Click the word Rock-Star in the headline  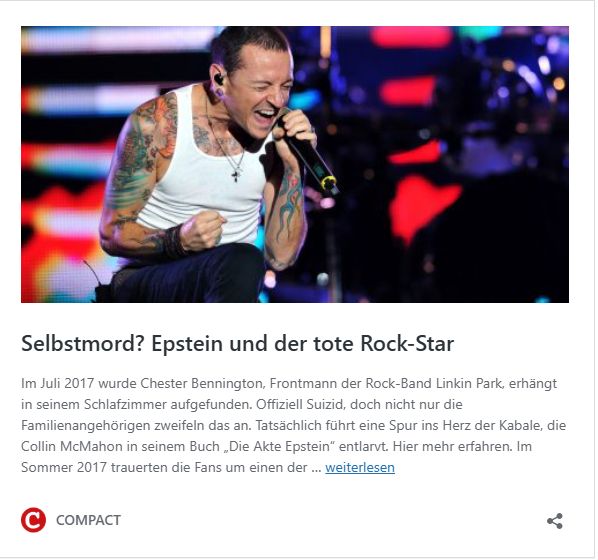click(x=407, y=343)
